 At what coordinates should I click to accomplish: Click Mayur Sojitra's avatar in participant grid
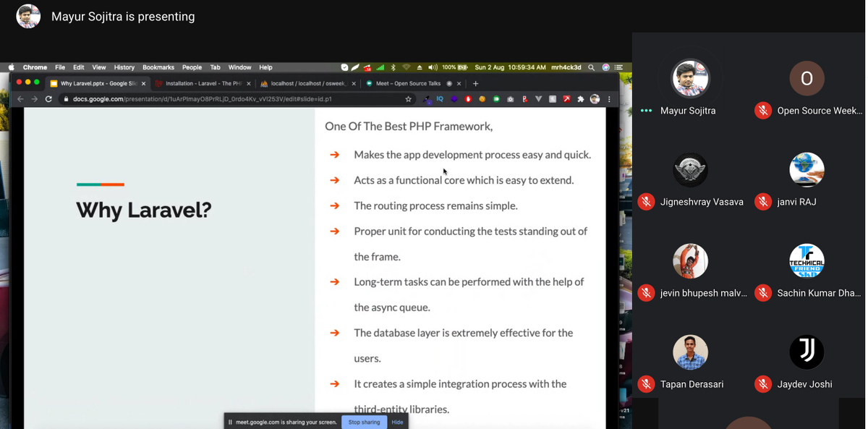pyautogui.click(x=690, y=78)
